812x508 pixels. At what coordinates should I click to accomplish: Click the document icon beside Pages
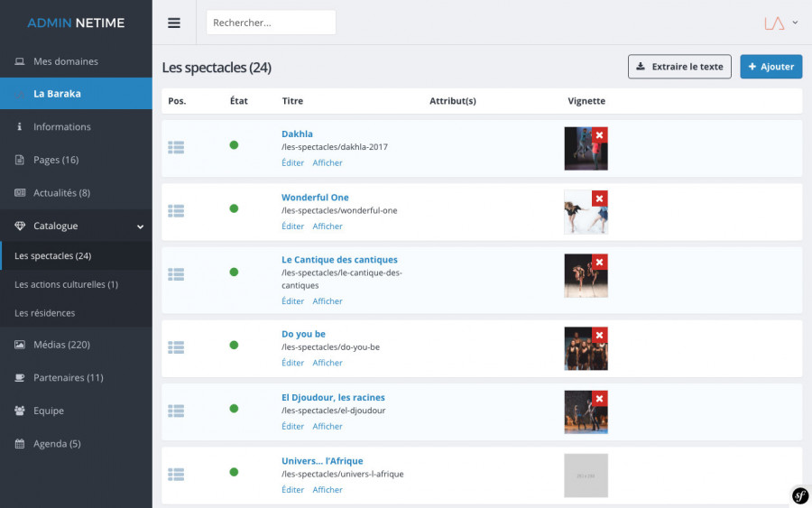(x=20, y=160)
